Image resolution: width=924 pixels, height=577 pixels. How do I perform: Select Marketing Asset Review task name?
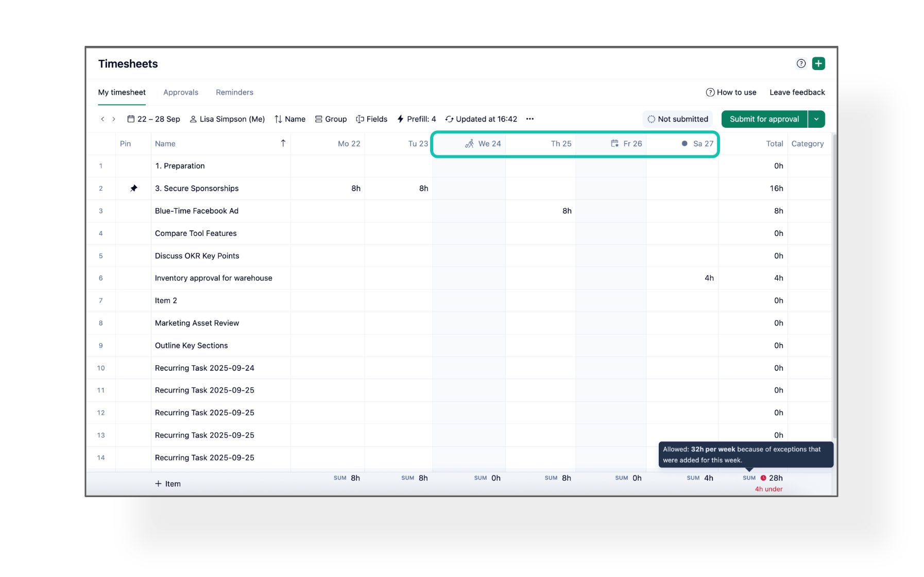[x=197, y=323]
